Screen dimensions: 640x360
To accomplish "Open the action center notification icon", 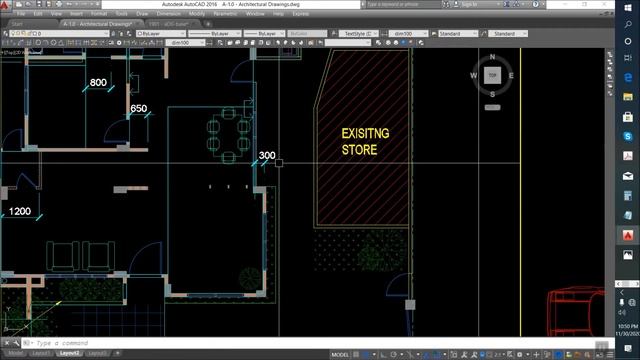I will coord(628,348).
